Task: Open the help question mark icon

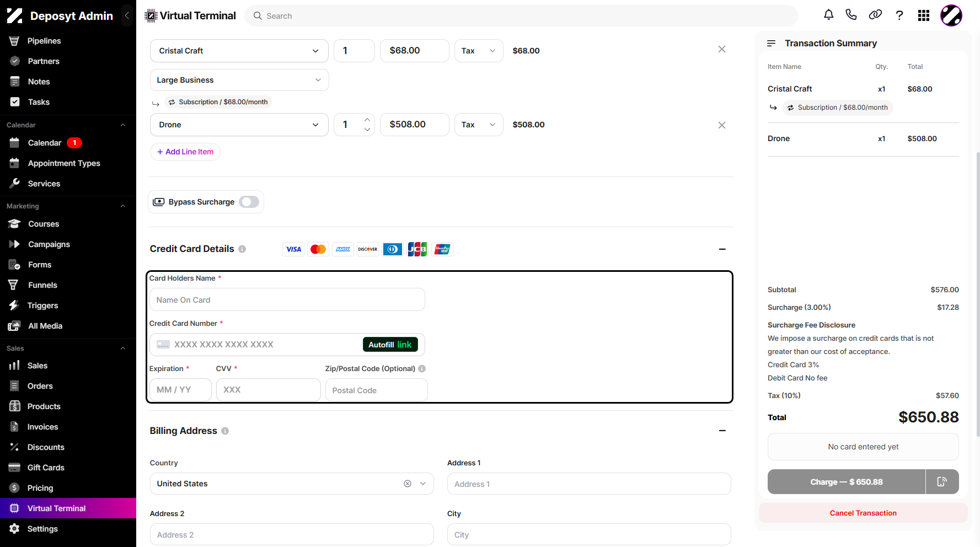Action: coord(899,15)
